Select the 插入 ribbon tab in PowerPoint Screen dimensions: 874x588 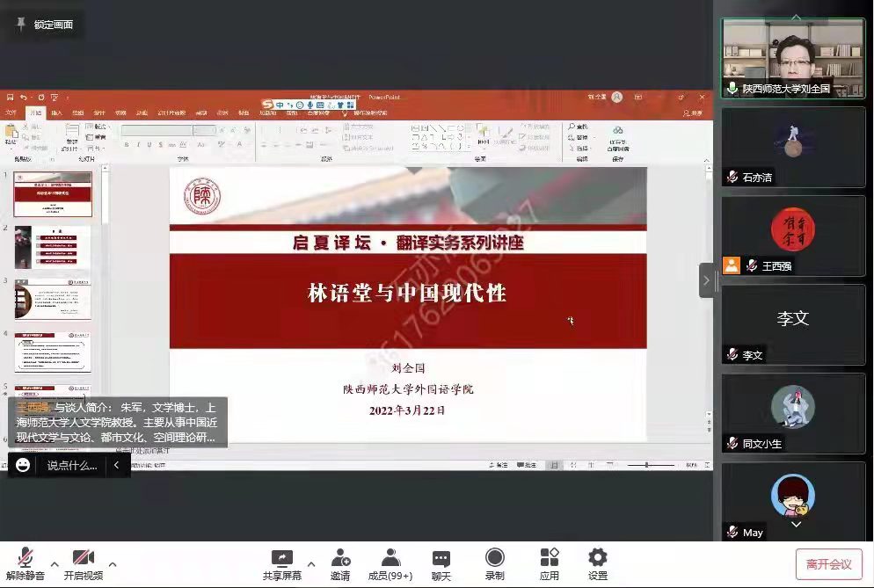click(x=56, y=113)
